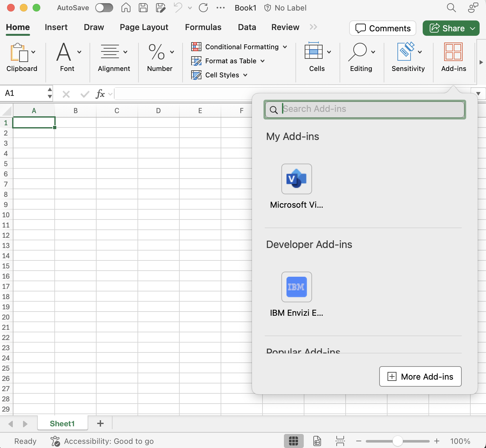Screen dimensions: 486x448
Task: Click the Insert Function fx icon
Action: pyautogui.click(x=100, y=94)
